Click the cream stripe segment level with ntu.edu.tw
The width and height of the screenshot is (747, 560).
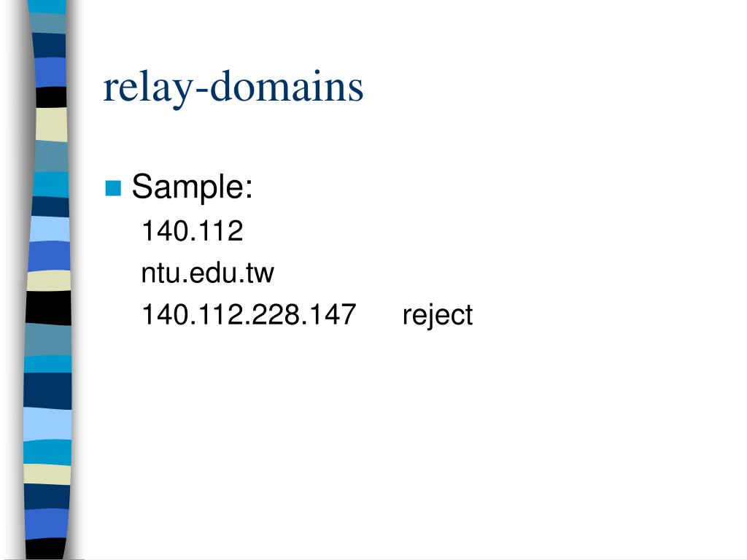pyautogui.click(x=49, y=281)
